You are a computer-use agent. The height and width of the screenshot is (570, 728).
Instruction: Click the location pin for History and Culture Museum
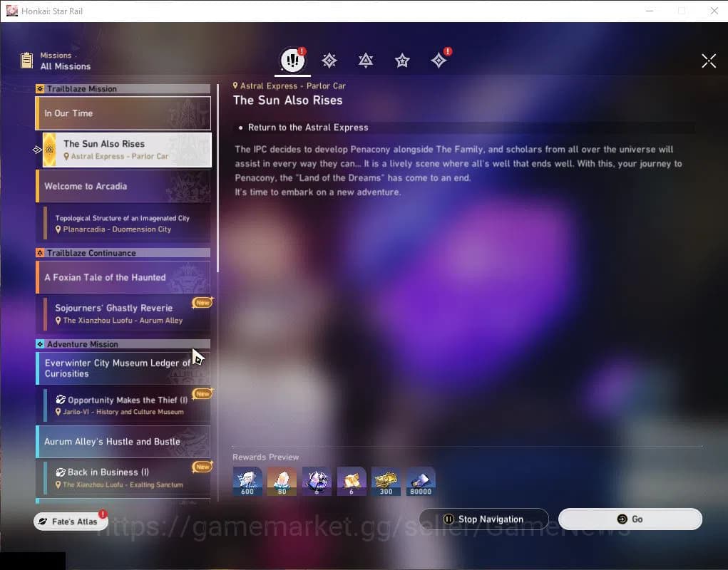[x=58, y=412]
